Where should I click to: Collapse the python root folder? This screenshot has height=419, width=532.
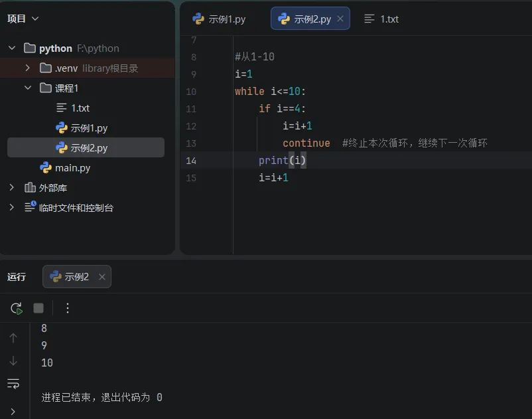[12, 48]
